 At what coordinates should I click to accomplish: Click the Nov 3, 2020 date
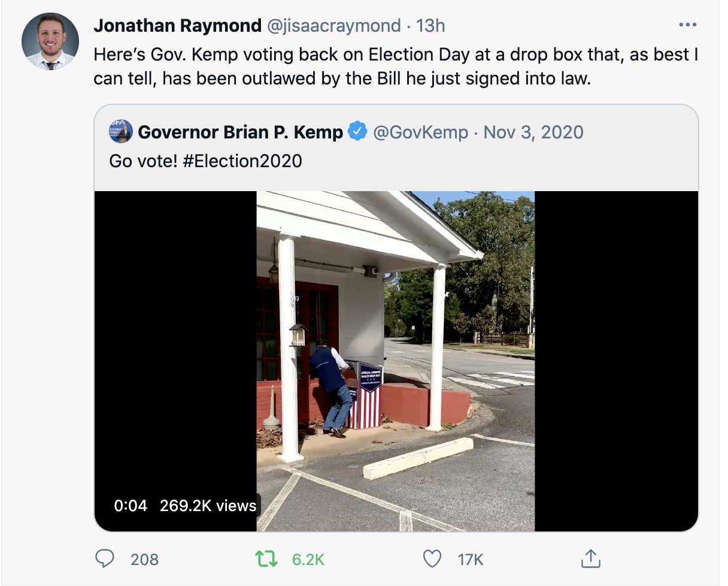533,132
